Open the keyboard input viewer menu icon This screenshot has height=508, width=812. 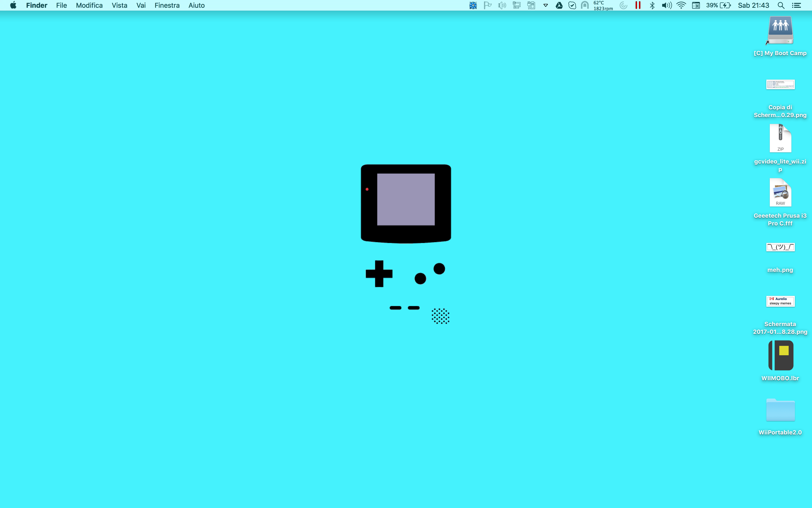pos(696,5)
